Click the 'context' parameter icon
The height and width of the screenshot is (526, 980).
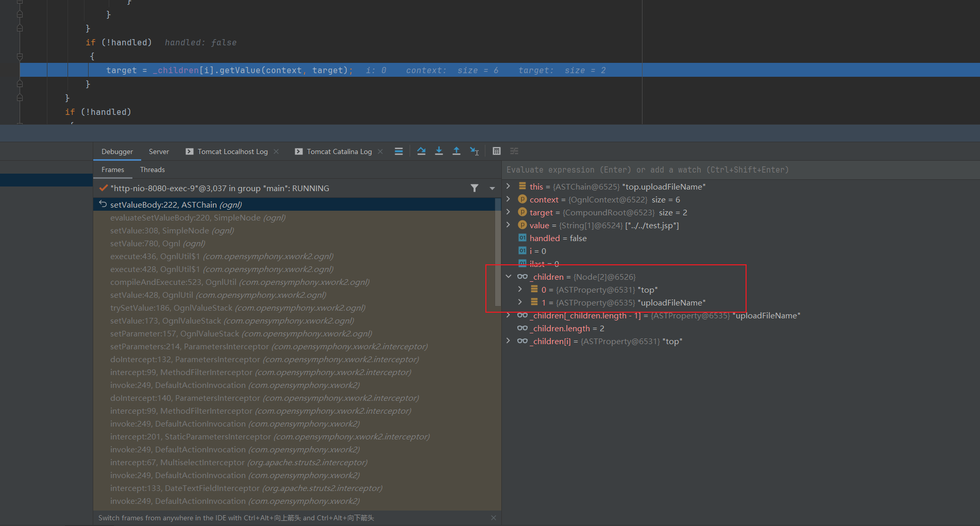(x=522, y=199)
